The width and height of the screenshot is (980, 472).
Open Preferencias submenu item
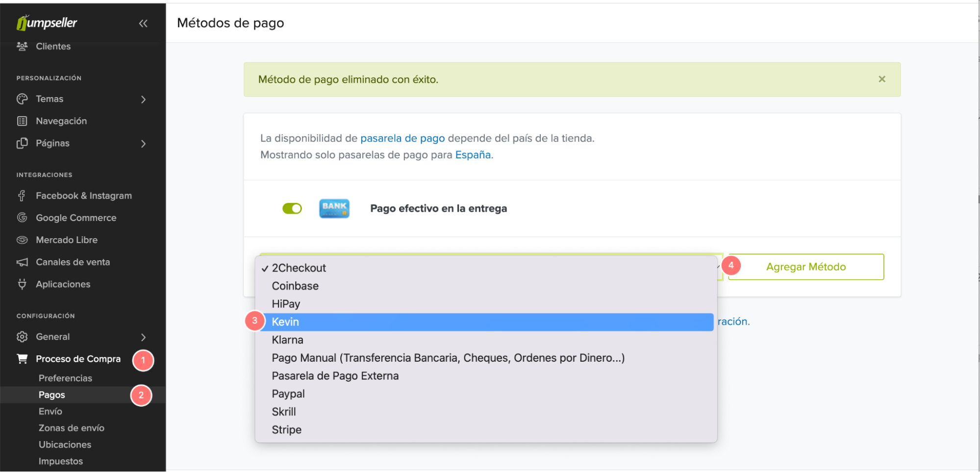coord(65,378)
